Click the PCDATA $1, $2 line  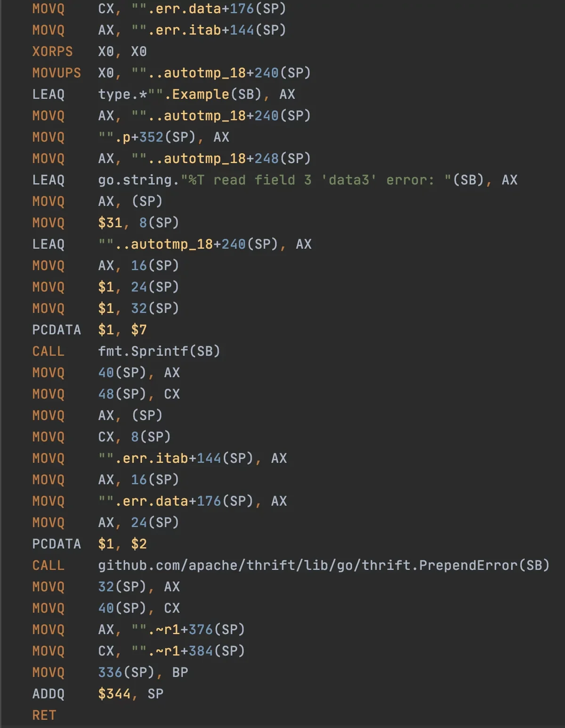pyautogui.click(x=89, y=544)
